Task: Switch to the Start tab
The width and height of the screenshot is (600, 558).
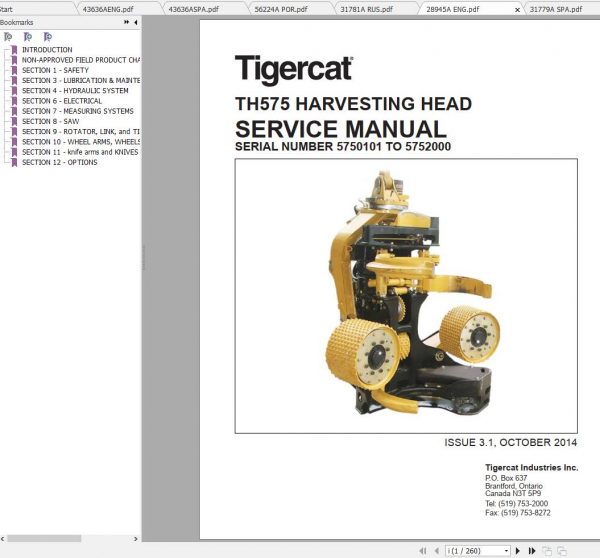Action: pos(34,8)
